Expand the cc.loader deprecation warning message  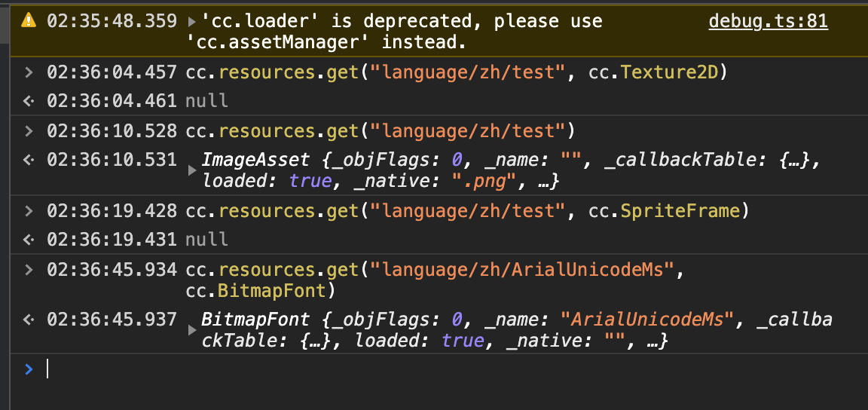[191, 21]
